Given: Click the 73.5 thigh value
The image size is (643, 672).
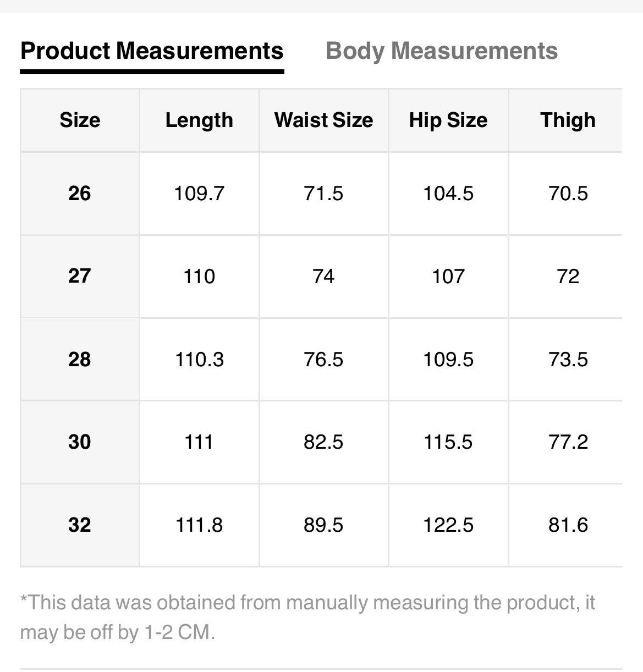Looking at the screenshot, I should (568, 360).
